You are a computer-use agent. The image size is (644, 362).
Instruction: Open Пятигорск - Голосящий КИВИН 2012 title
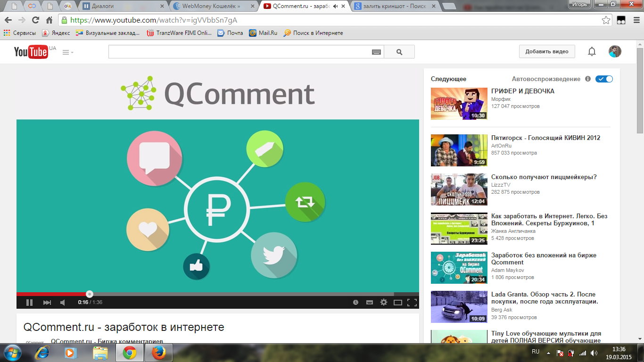546,138
